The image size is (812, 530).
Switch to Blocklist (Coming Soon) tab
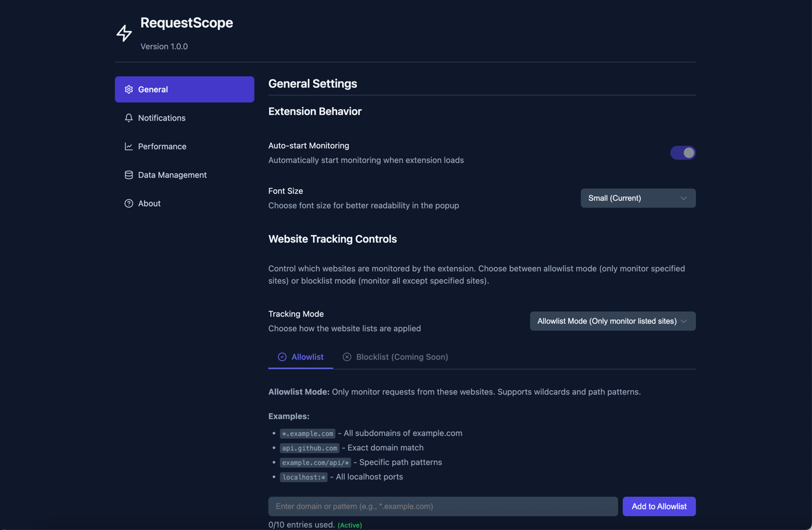pos(395,357)
